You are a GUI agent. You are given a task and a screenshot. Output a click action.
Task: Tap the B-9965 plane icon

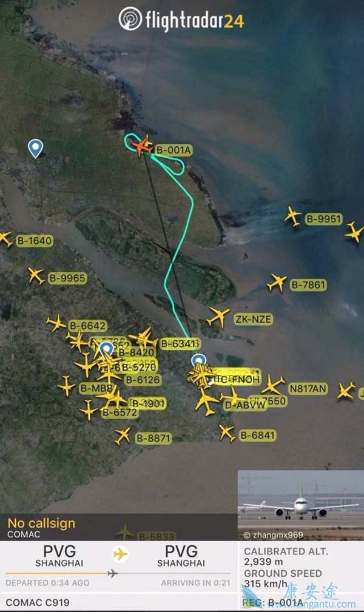click(x=36, y=276)
